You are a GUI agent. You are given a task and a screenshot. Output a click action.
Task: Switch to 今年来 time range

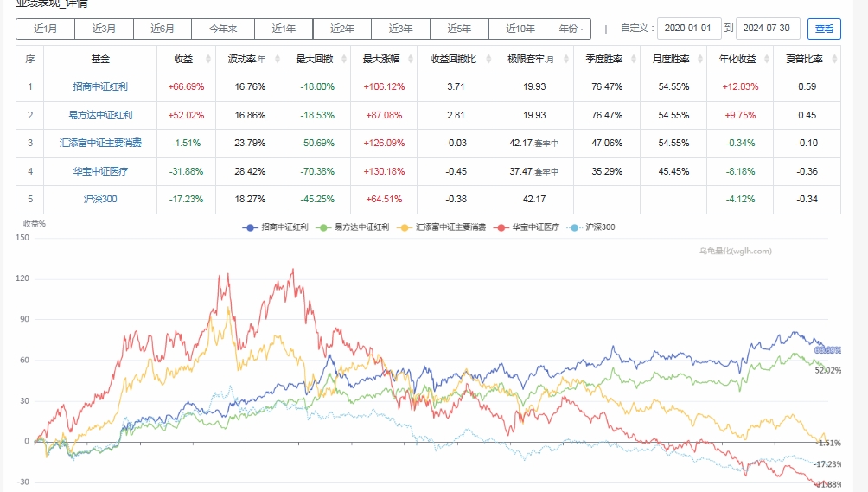pyautogui.click(x=222, y=29)
